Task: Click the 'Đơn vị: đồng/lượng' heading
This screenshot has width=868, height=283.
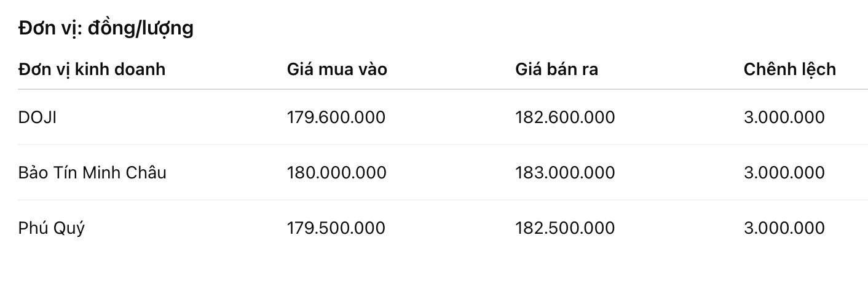Action: coord(106,28)
